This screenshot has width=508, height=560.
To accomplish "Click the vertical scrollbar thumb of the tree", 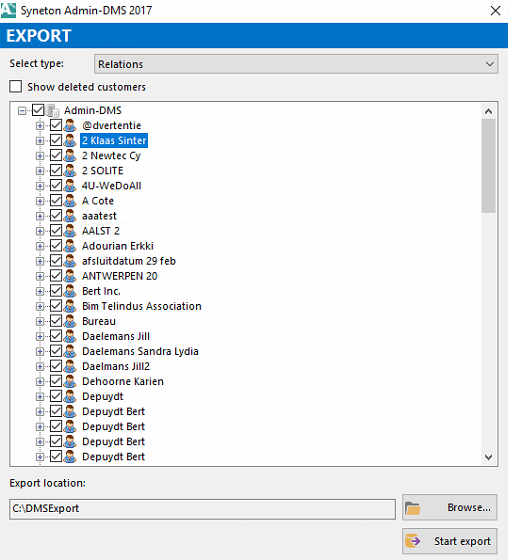I will (x=488, y=166).
